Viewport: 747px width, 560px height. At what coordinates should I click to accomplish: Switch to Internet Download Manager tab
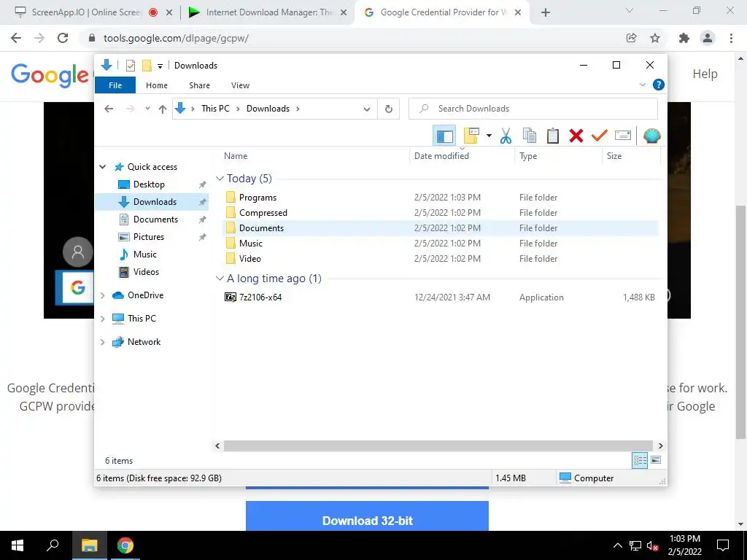[x=269, y=12]
